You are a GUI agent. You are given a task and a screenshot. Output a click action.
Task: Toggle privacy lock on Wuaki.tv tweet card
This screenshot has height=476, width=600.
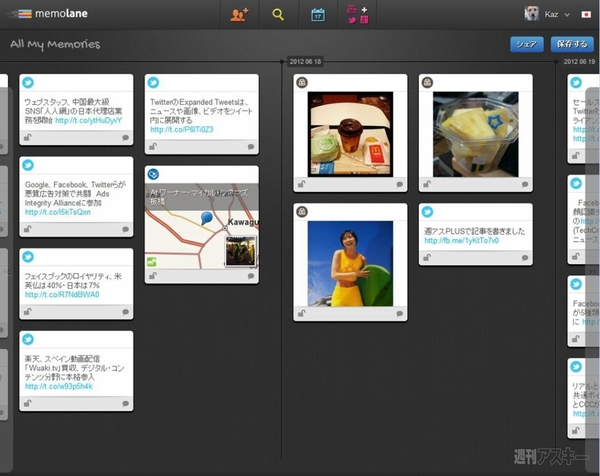[x=28, y=403]
